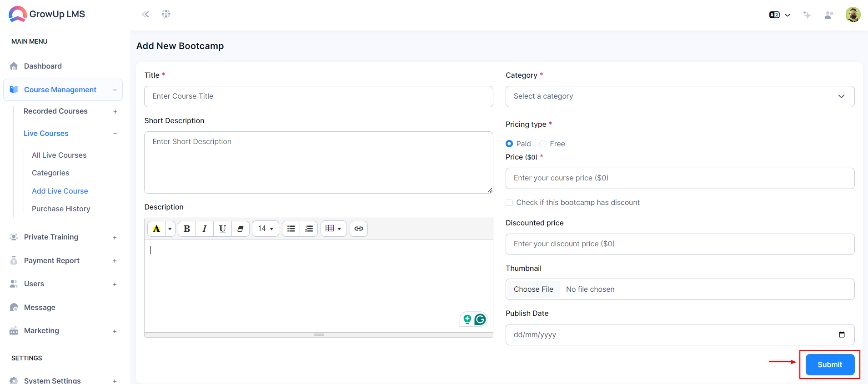
Task: Open the language translate icon
Action: tap(774, 15)
